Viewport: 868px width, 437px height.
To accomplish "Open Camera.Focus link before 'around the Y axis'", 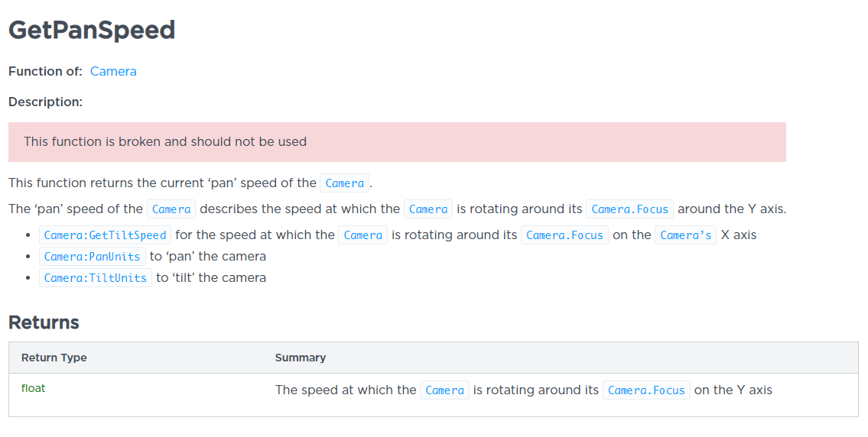I will point(629,209).
